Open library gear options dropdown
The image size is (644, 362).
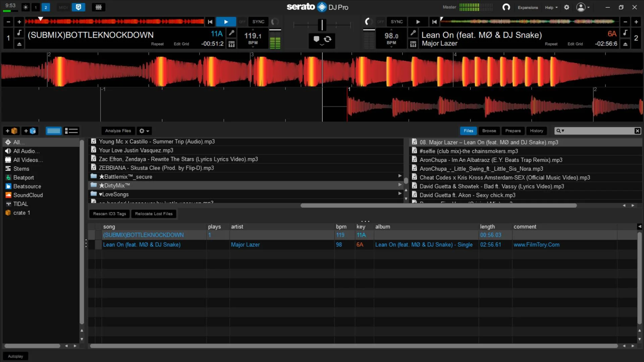click(x=145, y=131)
